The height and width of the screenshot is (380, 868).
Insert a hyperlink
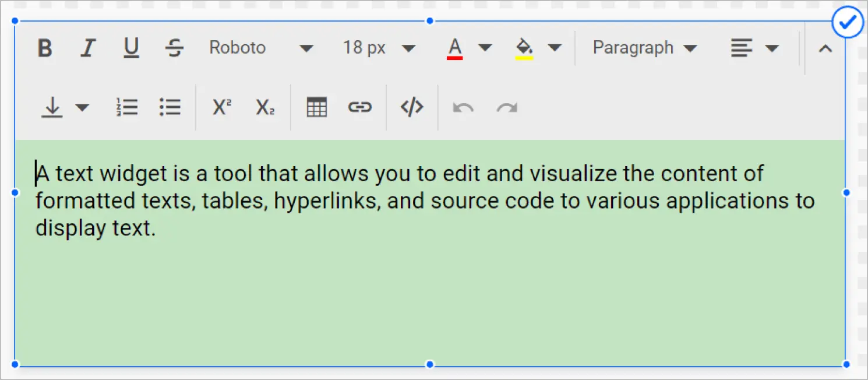[x=360, y=107]
